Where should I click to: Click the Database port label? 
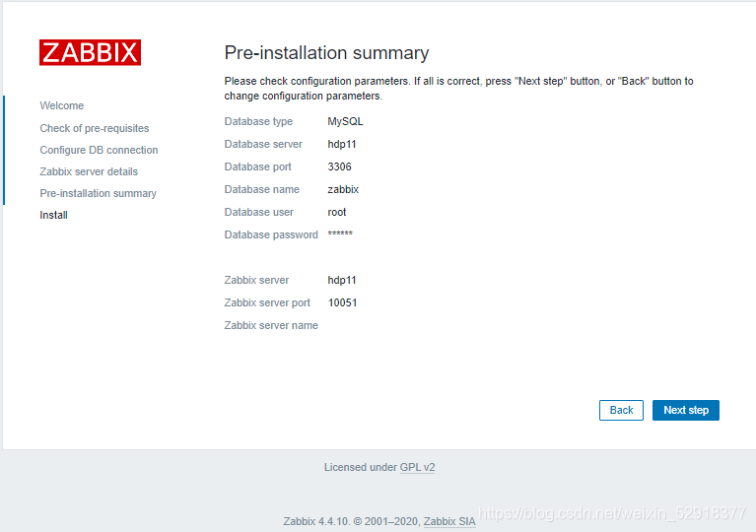(x=258, y=166)
